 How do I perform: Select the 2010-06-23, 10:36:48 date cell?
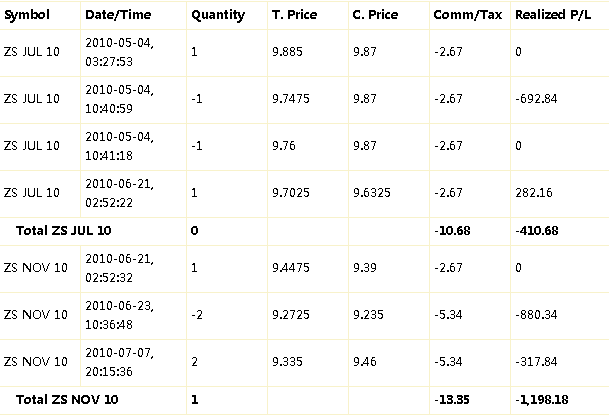(x=120, y=315)
